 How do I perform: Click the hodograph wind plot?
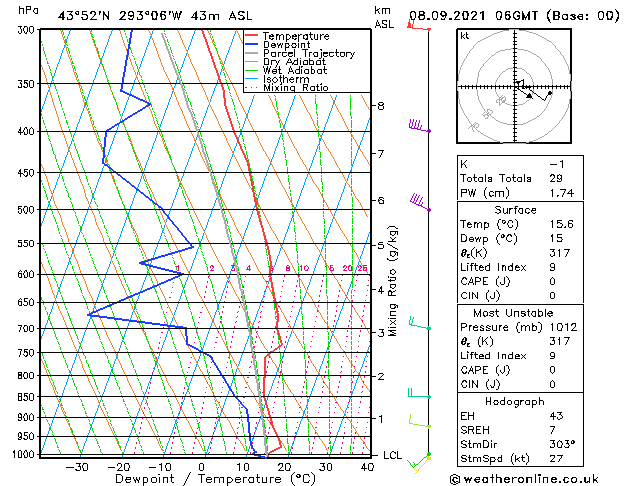(x=514, y=86)
